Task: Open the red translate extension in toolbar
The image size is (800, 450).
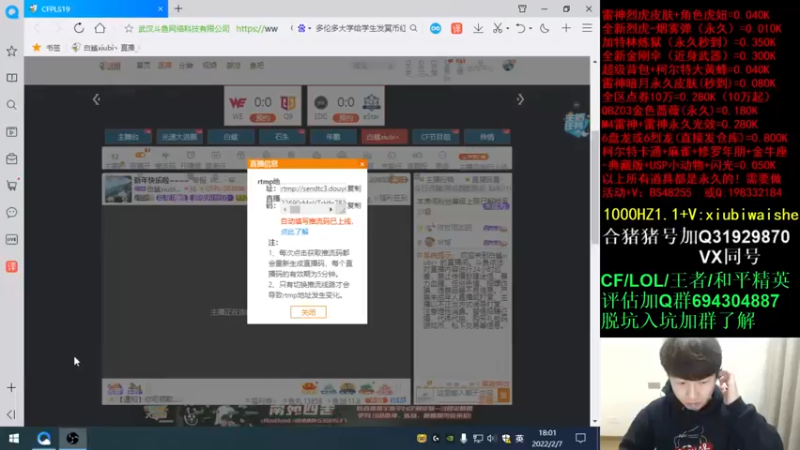Action: click(457, 29)
